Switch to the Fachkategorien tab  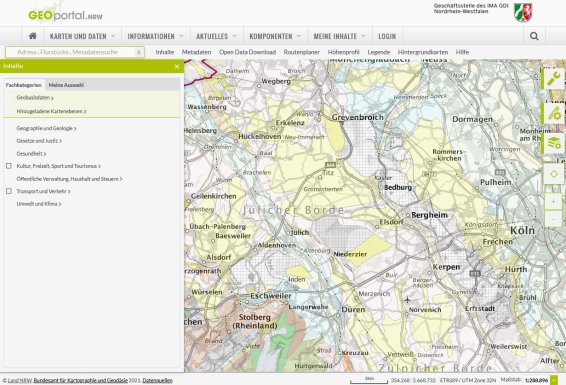pyautogui.click(x=24, y=85)
